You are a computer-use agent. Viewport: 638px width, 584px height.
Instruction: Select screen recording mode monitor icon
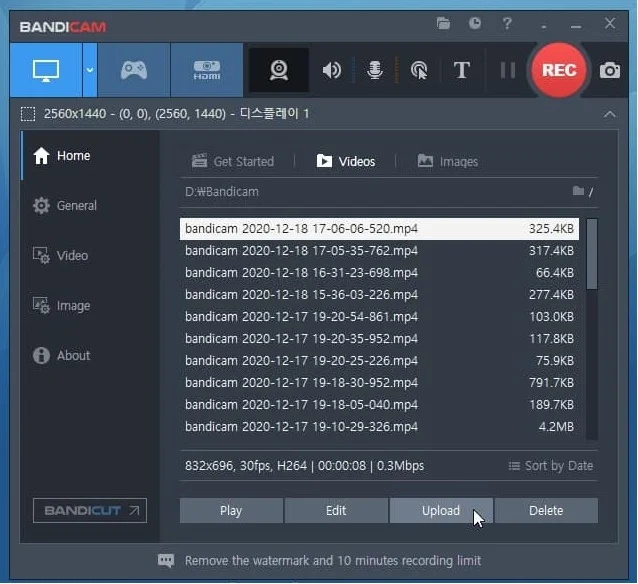pos(46,70)
